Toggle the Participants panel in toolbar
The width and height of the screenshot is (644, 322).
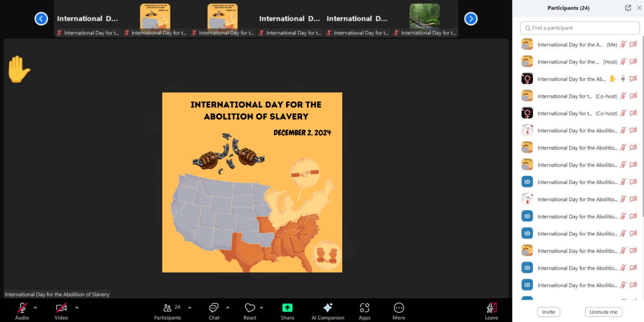click(x=168, y=308)
